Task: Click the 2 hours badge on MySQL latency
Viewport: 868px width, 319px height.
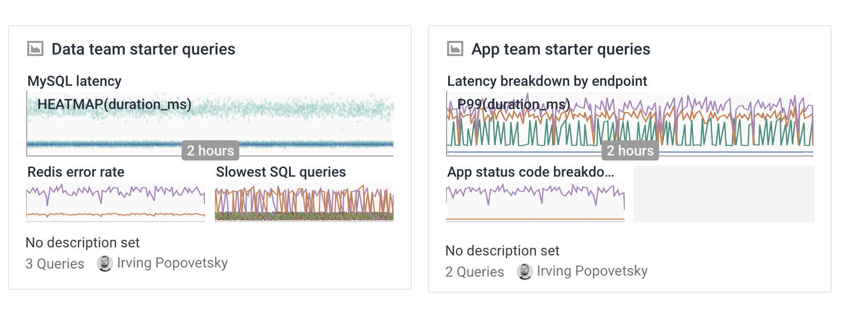Action: coord(210,150)
